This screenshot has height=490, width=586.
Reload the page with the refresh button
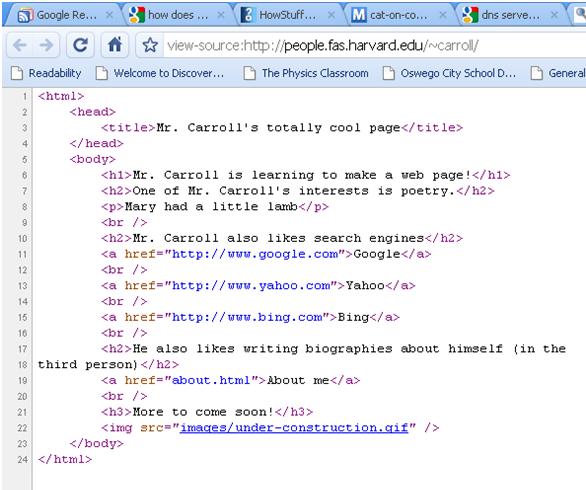[x=80, y=45]
